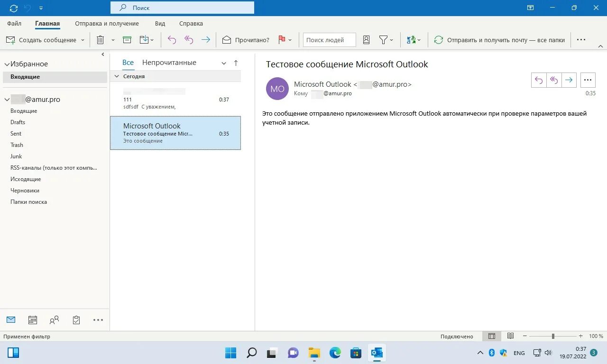Open the Calendar from the navigation bar
The height and width of the screenshot is (364, 607).
tap(32, 320)
